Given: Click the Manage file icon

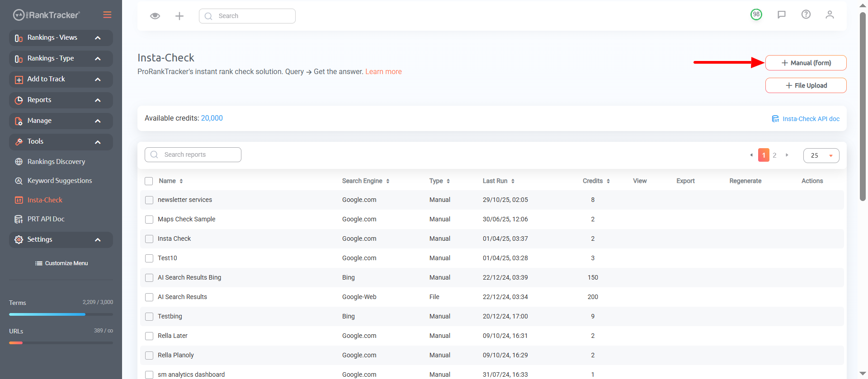Looking at the screenshot, I should [x=19, y=121].
